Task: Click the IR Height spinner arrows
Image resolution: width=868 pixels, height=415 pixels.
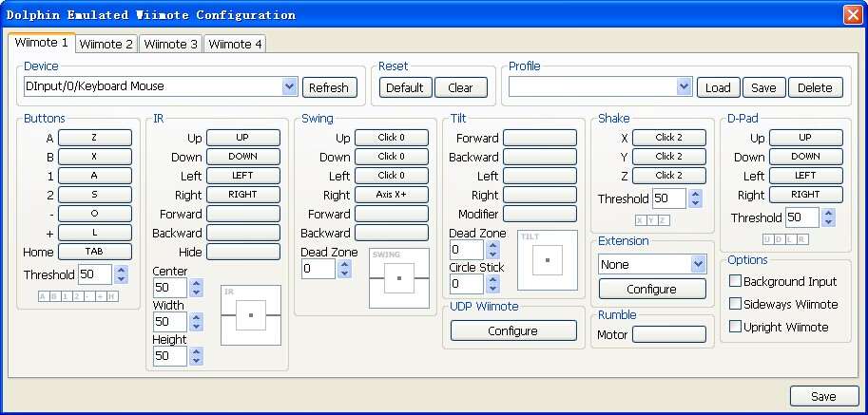Action: click(x=196, y=356)
